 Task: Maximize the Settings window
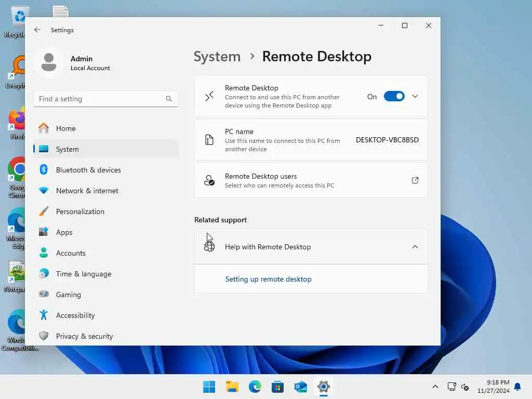point(404,25)
